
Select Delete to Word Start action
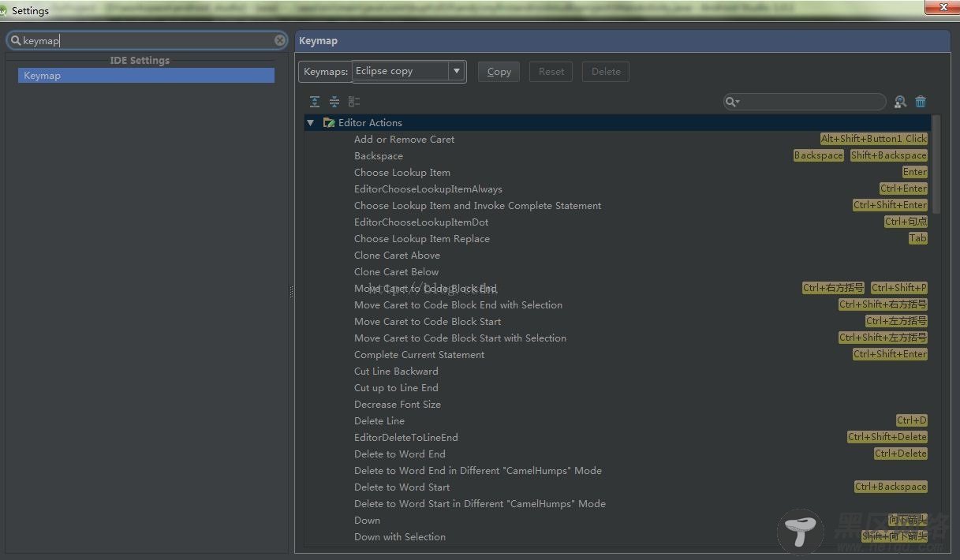[402, 487]
